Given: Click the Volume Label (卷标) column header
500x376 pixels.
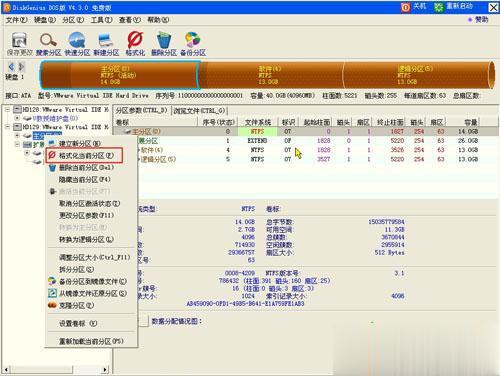Looking at the screenshot, I should pos(156,122).
